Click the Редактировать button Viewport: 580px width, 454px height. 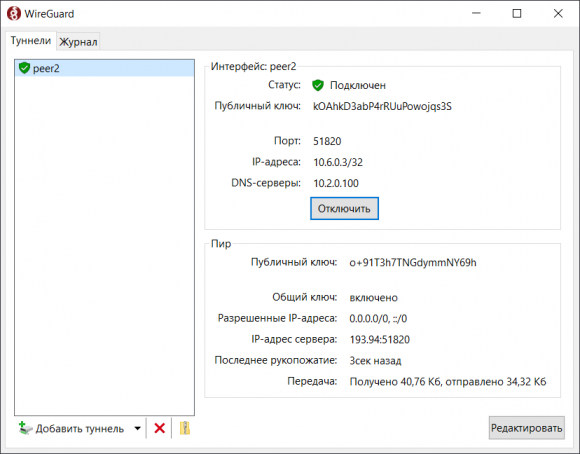526,428
